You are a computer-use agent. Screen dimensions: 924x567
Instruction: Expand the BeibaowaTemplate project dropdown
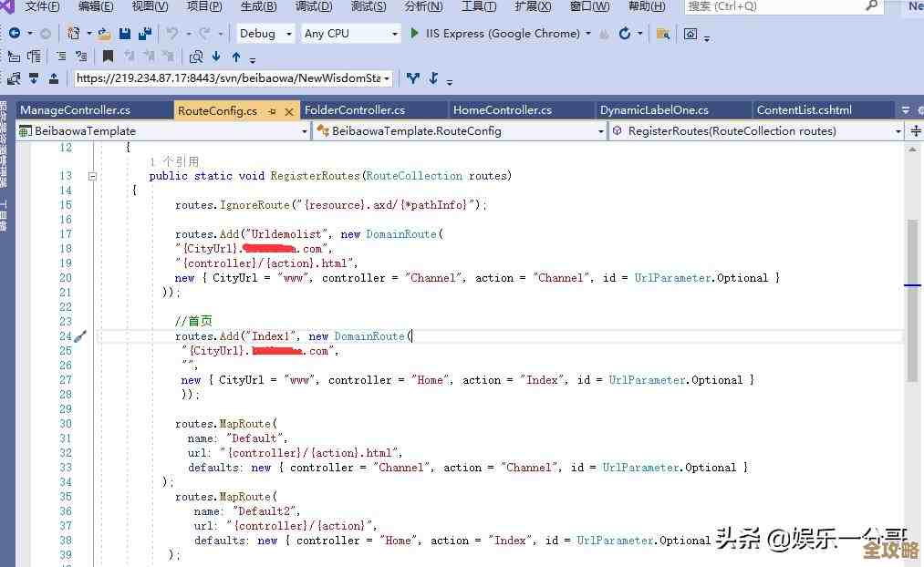tap(305, 131)
